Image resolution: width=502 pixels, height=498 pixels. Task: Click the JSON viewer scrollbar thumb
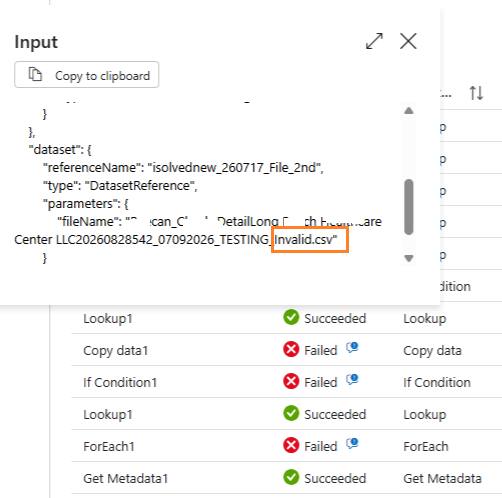pyautogui.click(x=409, y=207)
